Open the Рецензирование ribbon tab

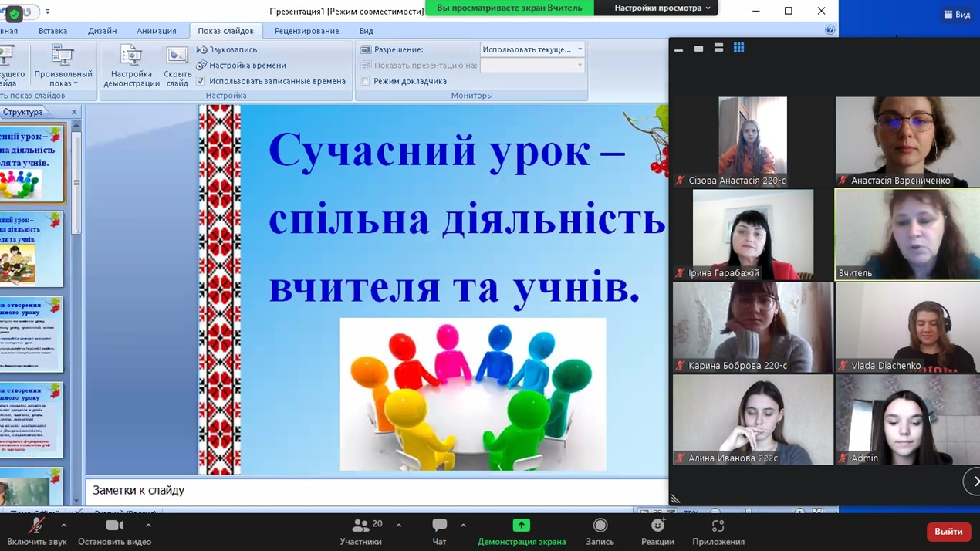click(x=306, y=31)
